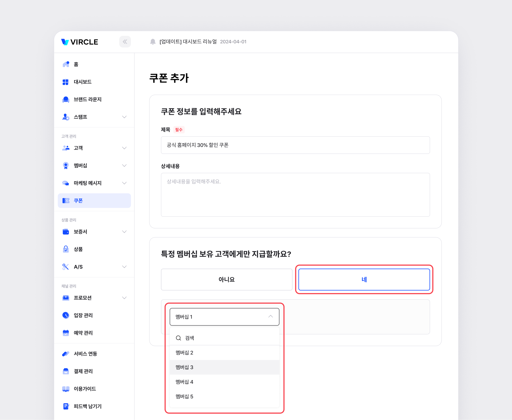Click the notification bell icon
The height and width of the screenshot is (420, 512).
click(153, 42)
